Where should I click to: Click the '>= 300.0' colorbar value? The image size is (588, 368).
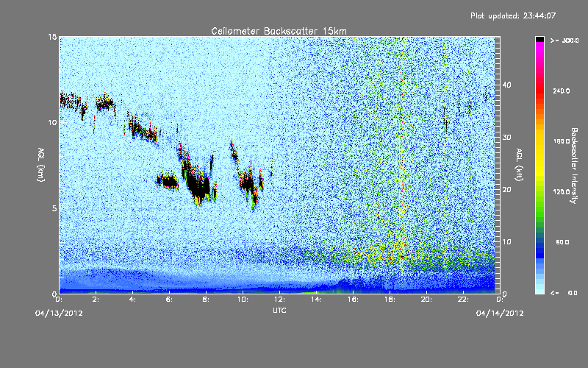pos(564,40)
